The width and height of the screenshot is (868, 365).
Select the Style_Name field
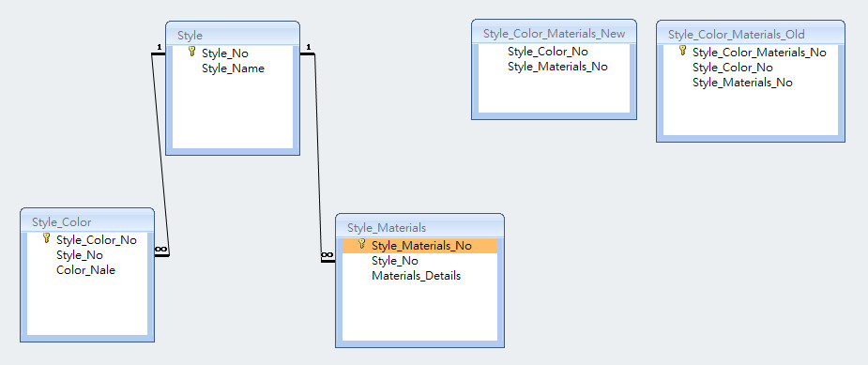click(233, 68)
